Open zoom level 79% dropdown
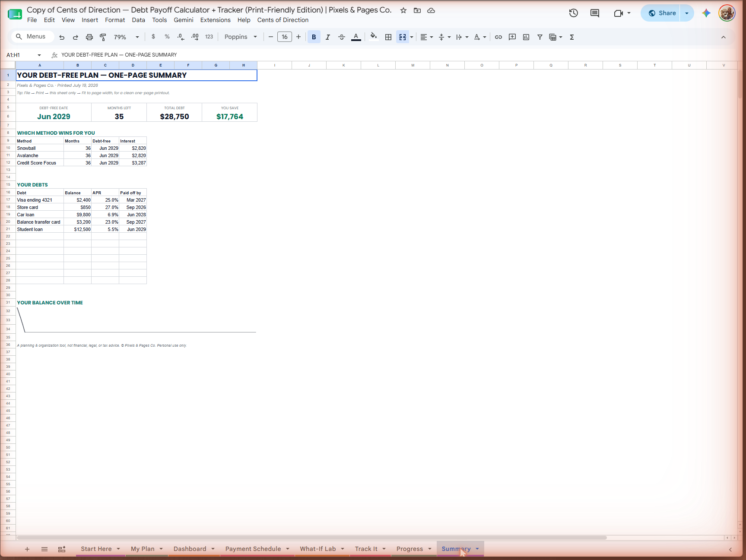This screenshot has height=560, width=746. 127,37
